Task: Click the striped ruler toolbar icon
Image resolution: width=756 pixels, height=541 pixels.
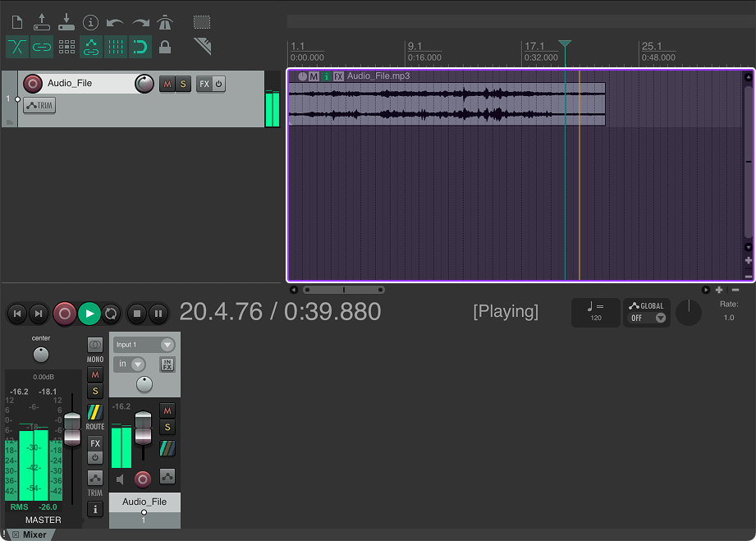Action: coord(203,46)
